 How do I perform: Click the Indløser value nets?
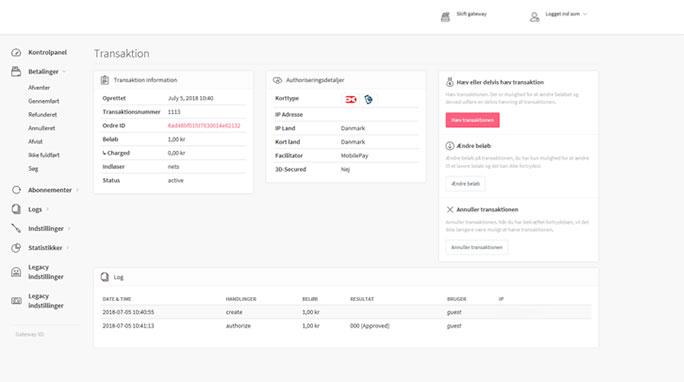[174, 167]
